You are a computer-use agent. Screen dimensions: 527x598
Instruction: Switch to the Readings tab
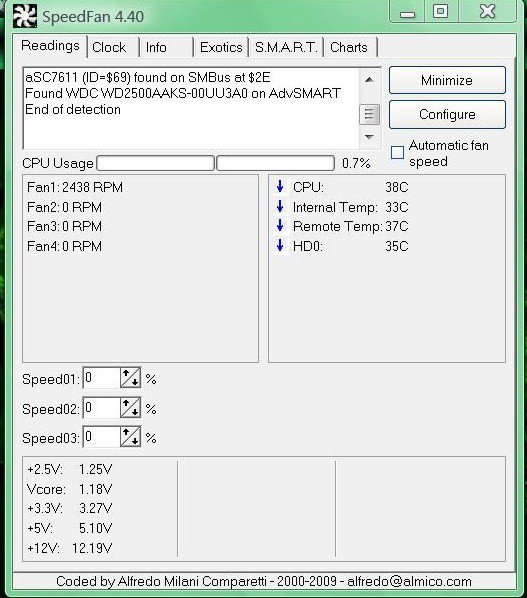[50, 46]
